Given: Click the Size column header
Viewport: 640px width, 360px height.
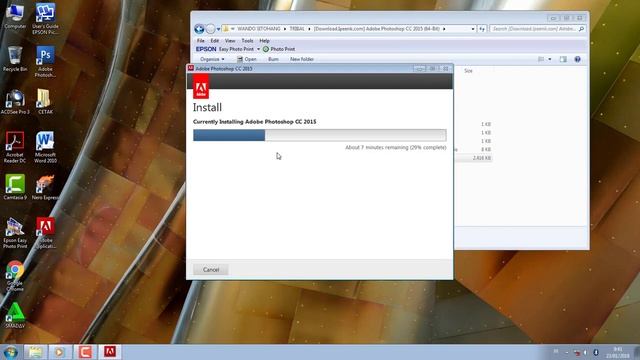Looking at the screenshot, I should [x=468, y=71].
